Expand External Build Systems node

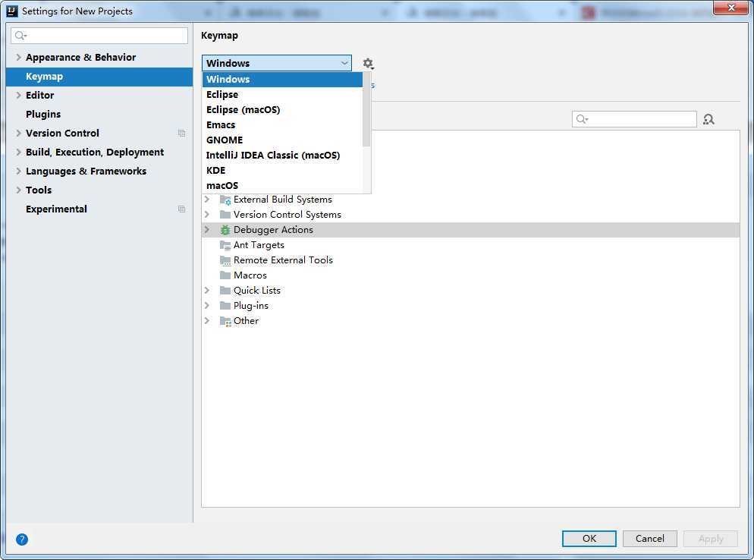pos(207,199)
